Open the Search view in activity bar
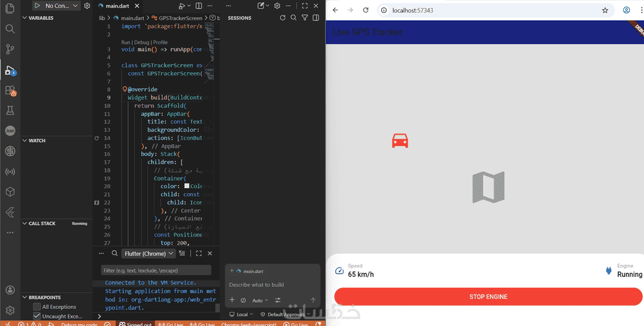Screen dimensions: 644x326 pyautogui.click(x=10, y=29)
